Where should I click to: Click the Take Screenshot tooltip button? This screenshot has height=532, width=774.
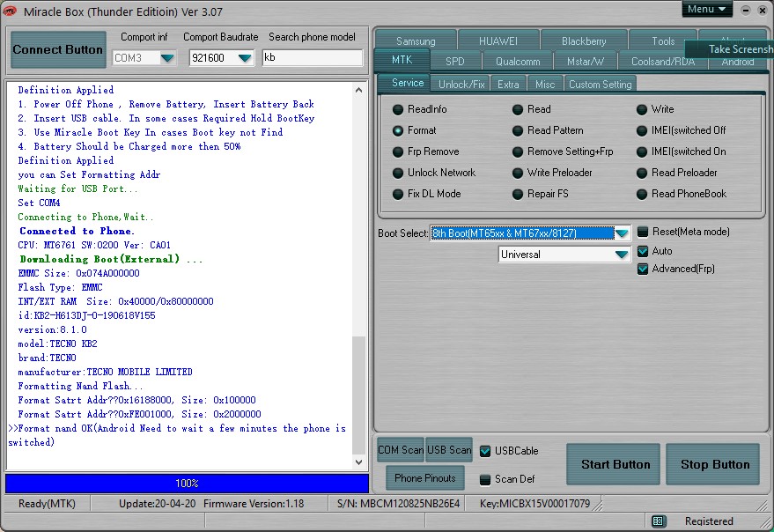(730, 49)
